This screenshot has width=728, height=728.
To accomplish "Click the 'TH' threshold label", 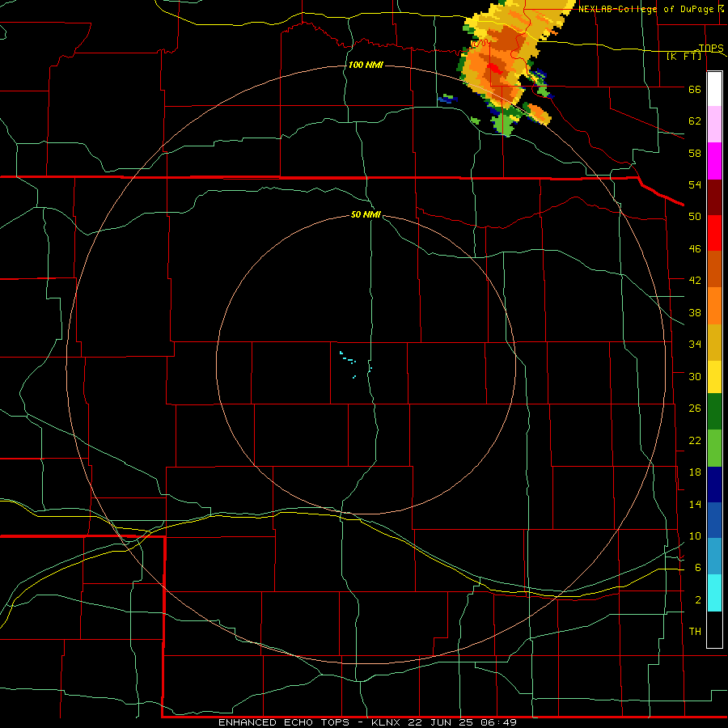I will (695, 632).
